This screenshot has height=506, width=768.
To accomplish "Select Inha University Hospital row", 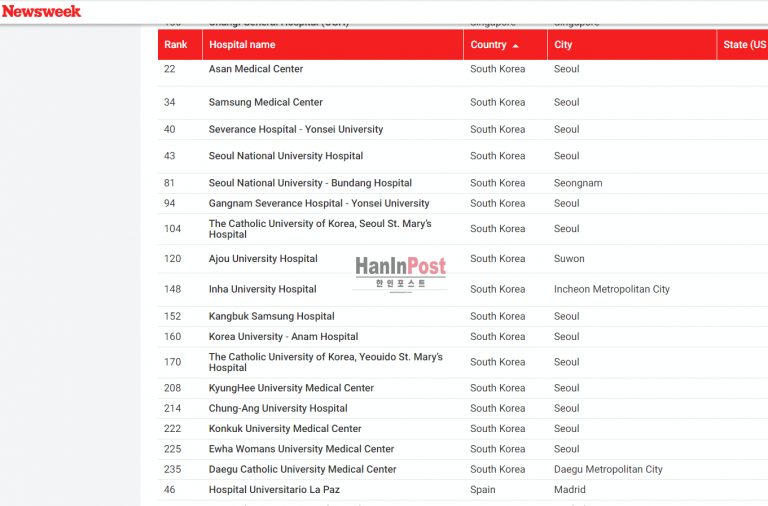I will point(262,289).
